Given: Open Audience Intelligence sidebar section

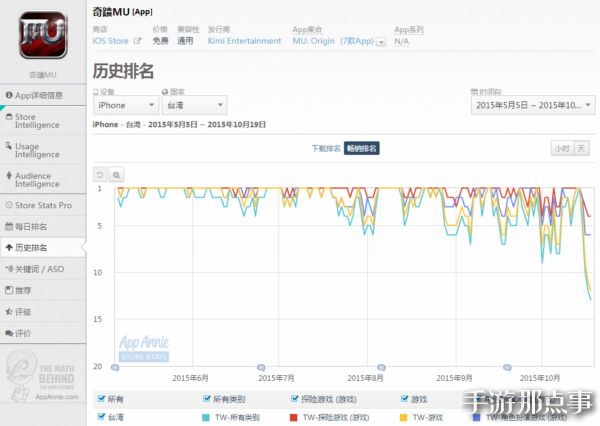Looking at the screenshot, I should 43,179.
